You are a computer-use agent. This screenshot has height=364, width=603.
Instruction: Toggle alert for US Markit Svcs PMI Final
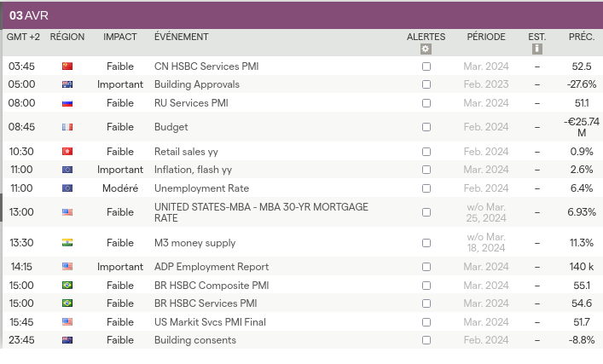point(426,322)
